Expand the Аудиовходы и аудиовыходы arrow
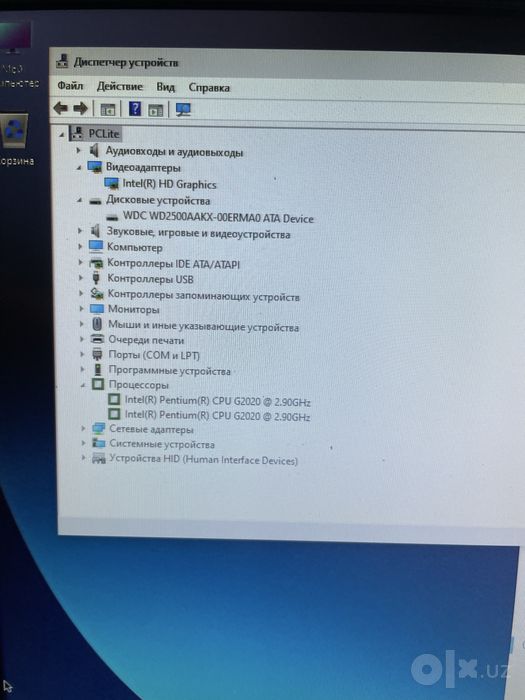This screenshot has height=700, width=525. pos(79,150)
